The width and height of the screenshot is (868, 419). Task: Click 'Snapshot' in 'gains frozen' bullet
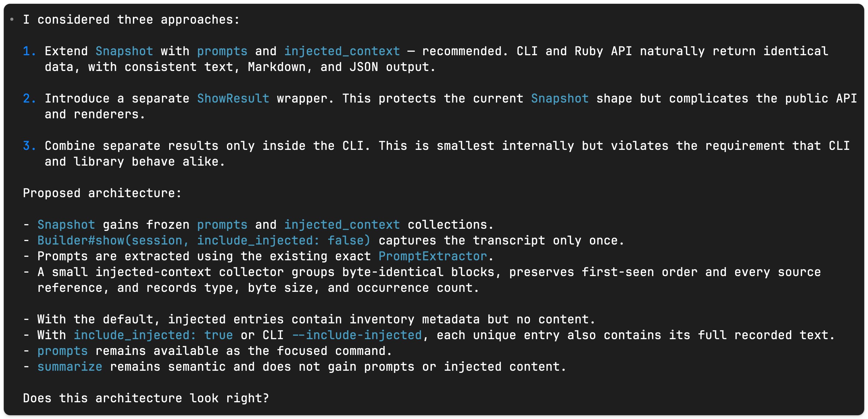[66, 225]
